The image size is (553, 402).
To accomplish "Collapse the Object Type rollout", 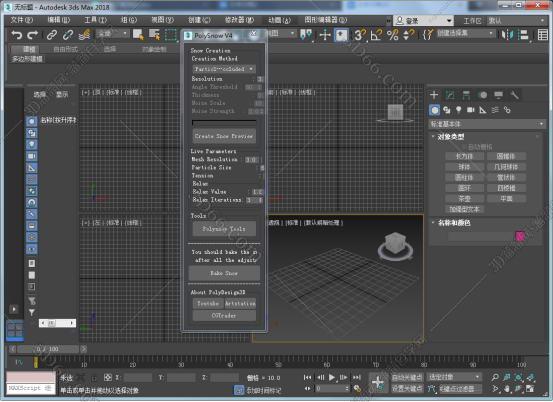I will click(450, 137).
